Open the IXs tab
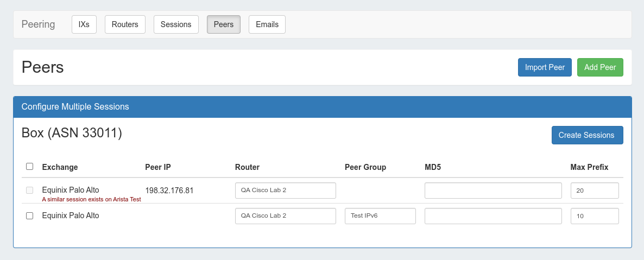 coord(84,24)
